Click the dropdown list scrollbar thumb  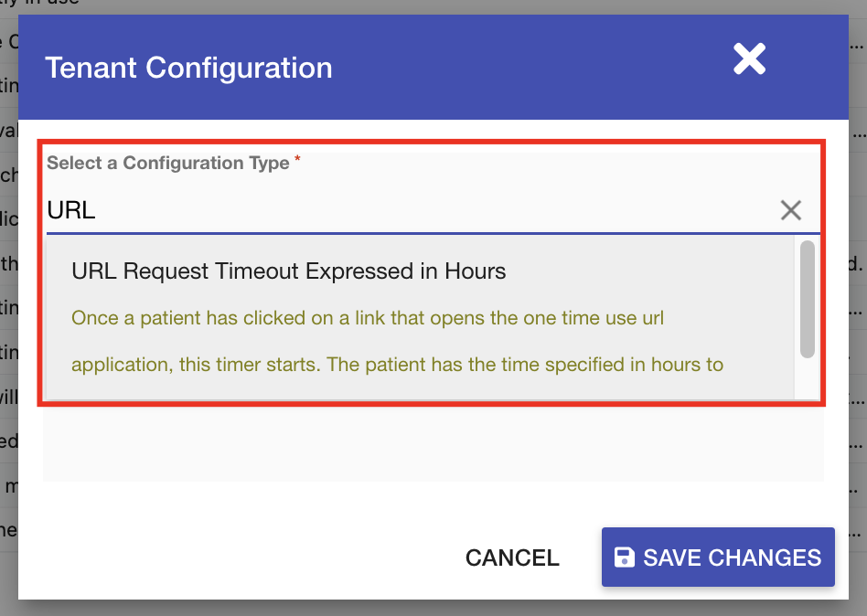807,299
